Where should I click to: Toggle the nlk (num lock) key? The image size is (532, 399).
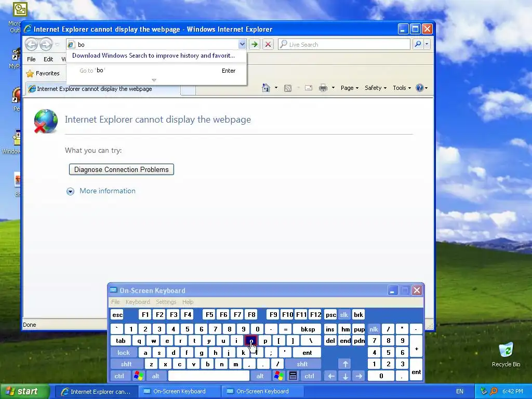[374, 329]
